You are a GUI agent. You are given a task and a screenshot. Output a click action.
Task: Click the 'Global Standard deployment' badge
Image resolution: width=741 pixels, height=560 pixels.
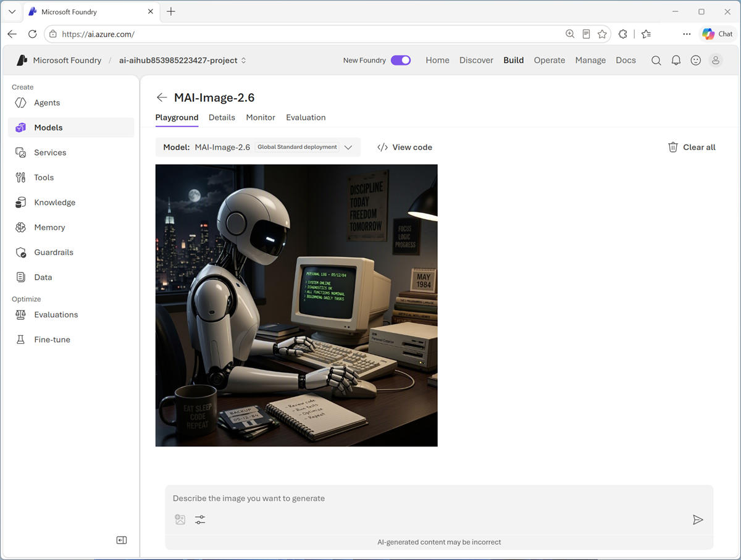pyautogui.click(x=297, y=147)
